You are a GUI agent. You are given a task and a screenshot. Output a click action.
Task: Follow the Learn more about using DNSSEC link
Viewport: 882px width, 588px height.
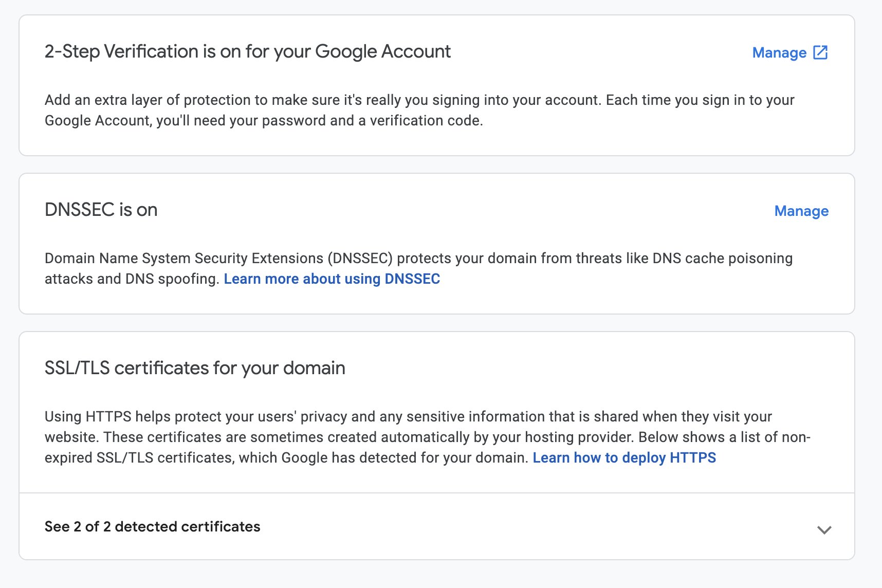(332, 279)
